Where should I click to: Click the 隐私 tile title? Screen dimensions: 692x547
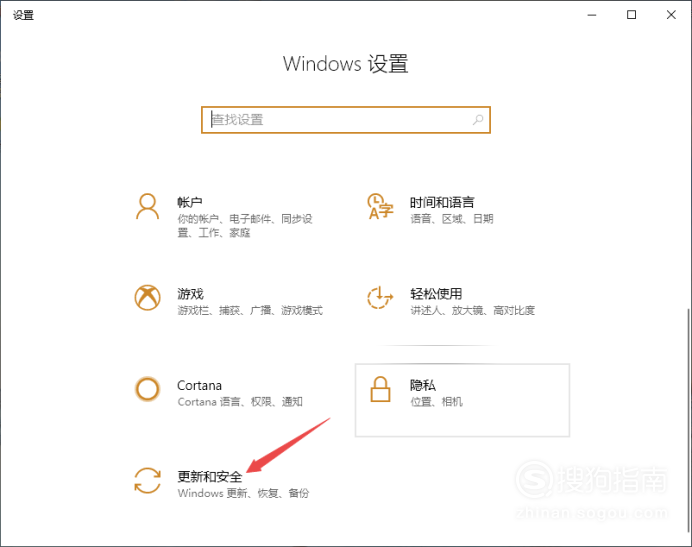pos(423,385)
